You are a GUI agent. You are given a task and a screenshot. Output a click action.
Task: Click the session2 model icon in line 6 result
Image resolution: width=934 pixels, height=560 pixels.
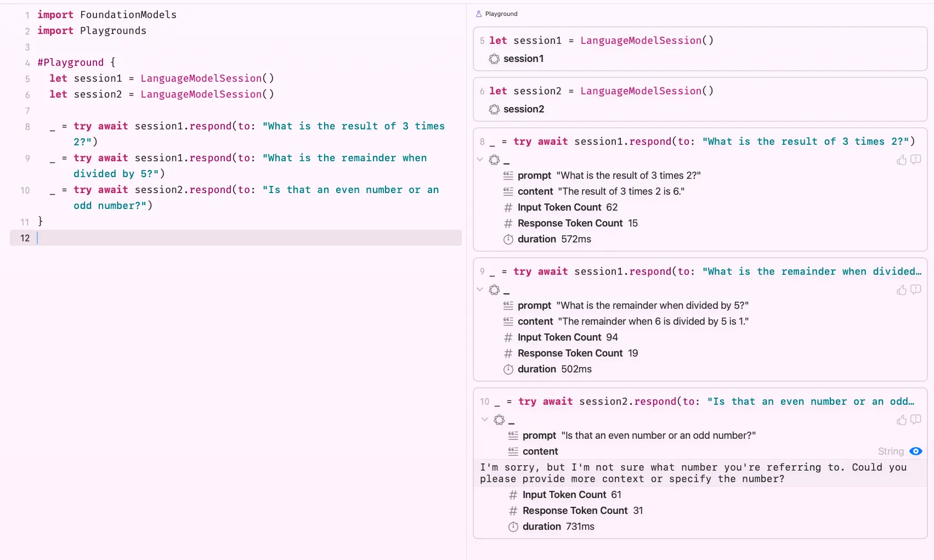pyautogui.click(x=494, y=109)
